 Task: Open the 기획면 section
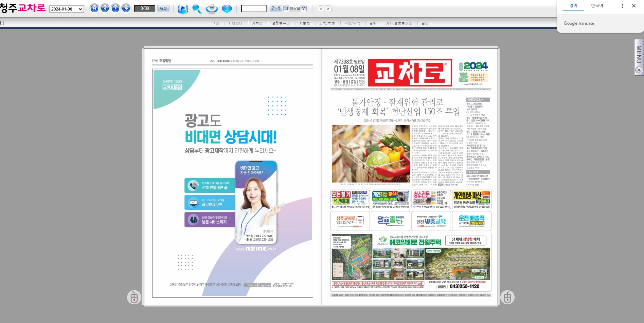coord(257,23)
